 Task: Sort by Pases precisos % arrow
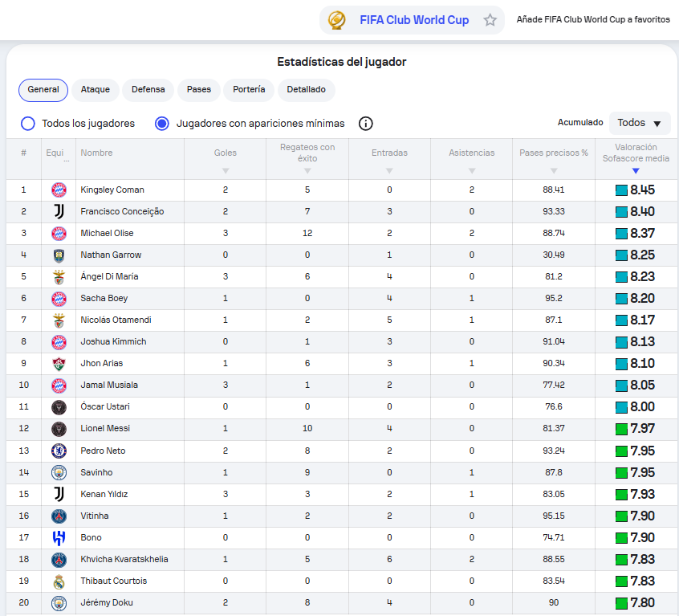(554, 171)
